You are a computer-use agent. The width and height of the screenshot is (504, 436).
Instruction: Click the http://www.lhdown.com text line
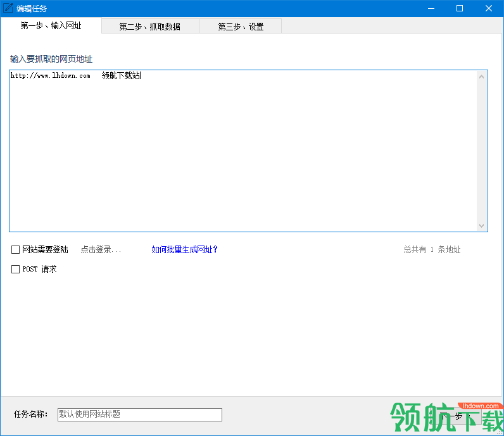(x=51, y=76)
